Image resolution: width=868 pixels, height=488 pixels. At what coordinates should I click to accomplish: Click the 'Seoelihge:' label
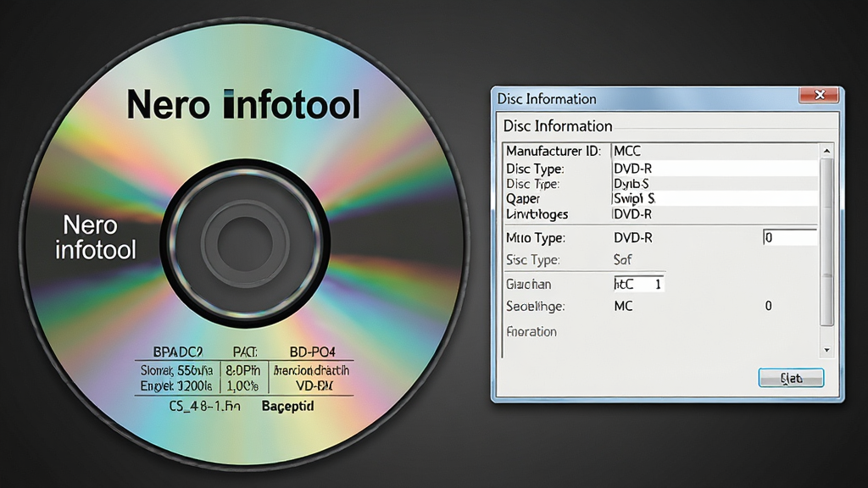536,306
